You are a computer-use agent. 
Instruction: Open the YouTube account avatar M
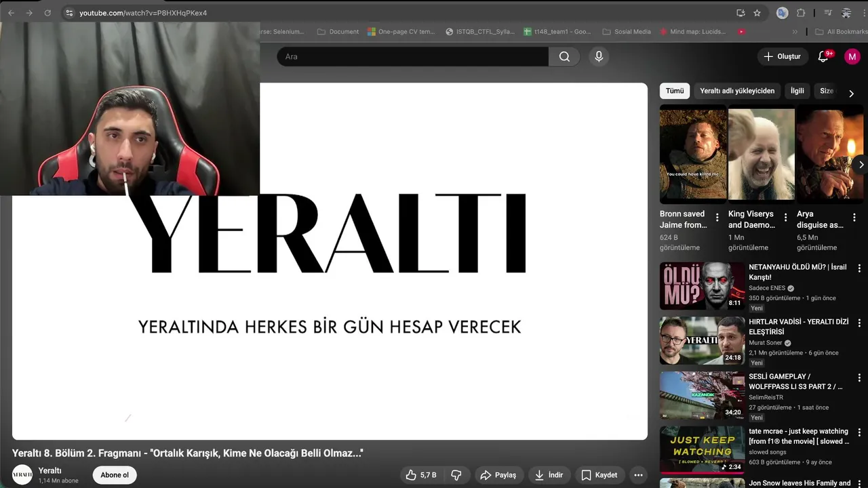[x=852, y=57]
